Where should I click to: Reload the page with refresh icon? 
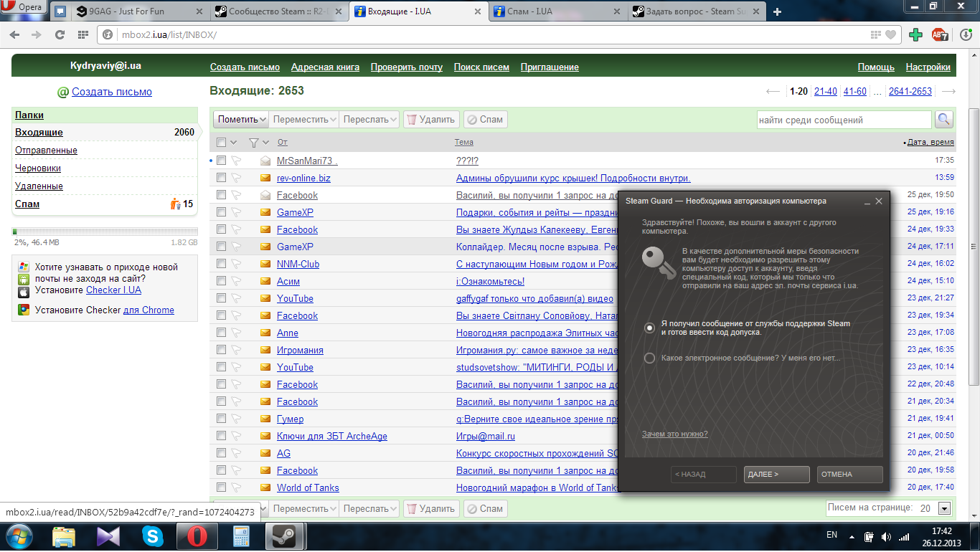pos(60,34)
